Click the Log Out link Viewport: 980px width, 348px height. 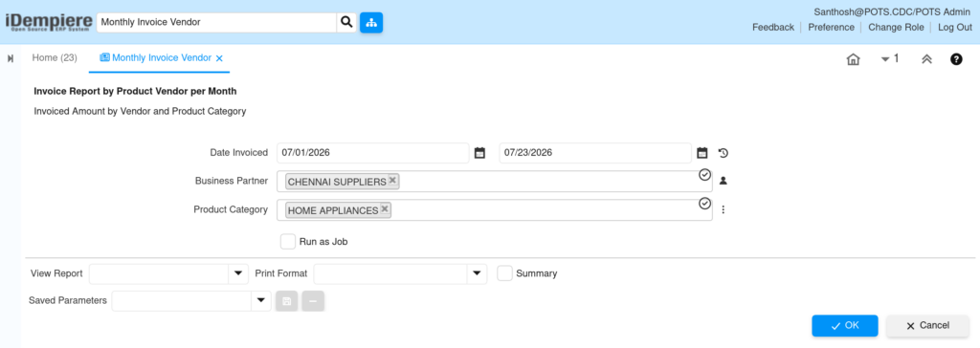[955, 28]
